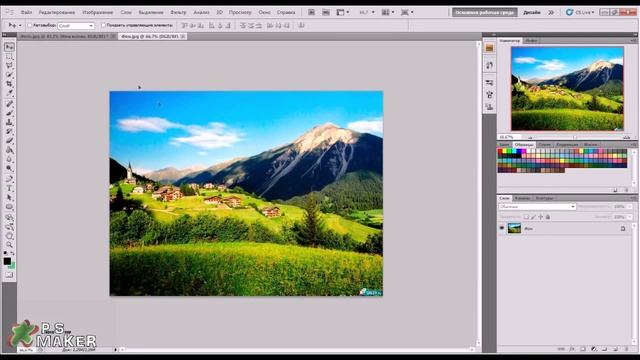Select the Brush tool

[x=9, y=113]
